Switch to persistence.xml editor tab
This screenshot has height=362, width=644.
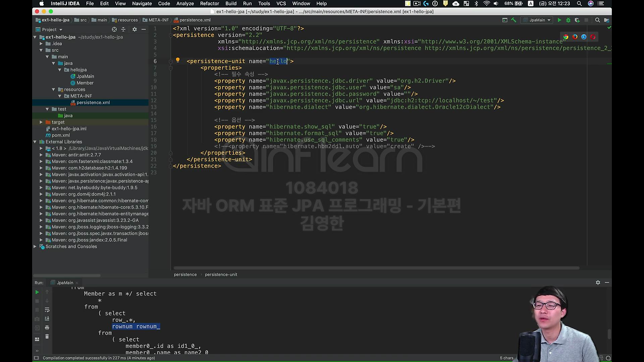tap(192, 20)
